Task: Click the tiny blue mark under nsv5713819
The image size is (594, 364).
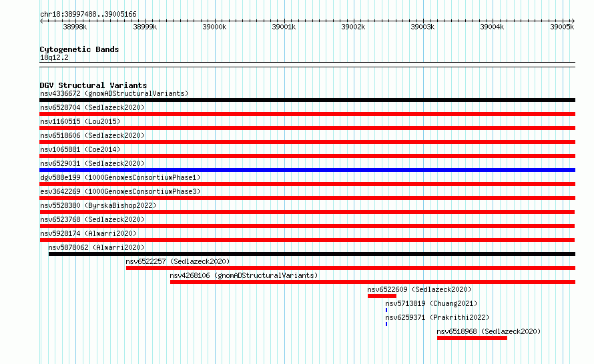Action: [386, 310]
